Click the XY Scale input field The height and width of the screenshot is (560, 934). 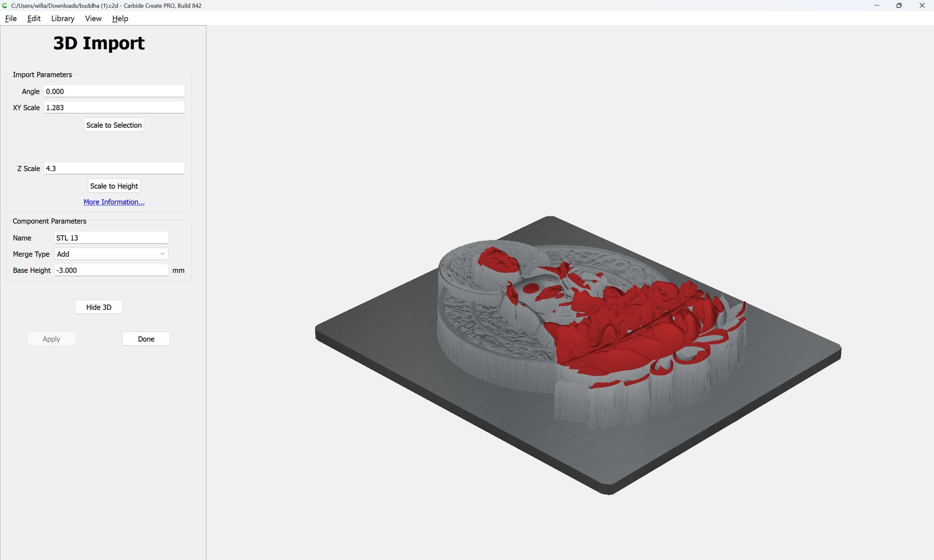114,107
